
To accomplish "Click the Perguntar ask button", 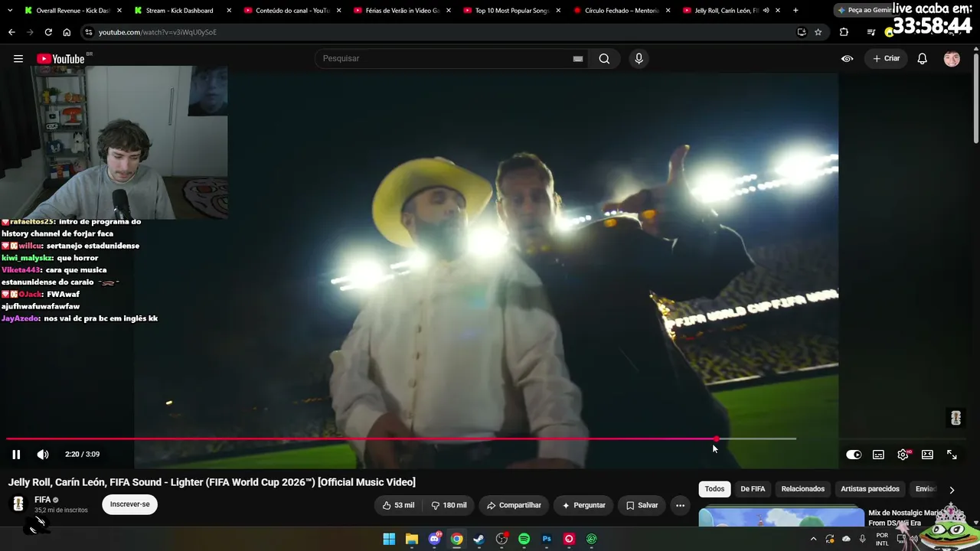I will click(583, 505).
